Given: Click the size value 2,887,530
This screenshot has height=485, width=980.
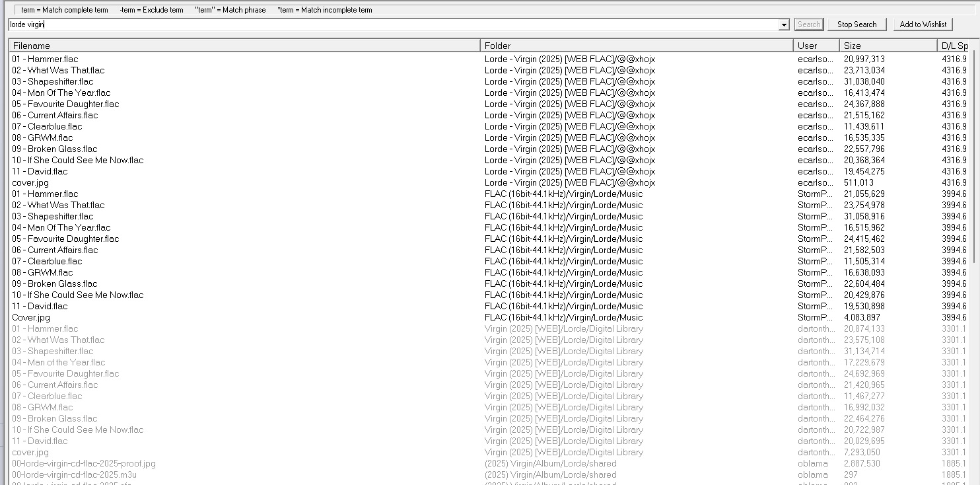Looking at the screenshot, I should 862,463.
